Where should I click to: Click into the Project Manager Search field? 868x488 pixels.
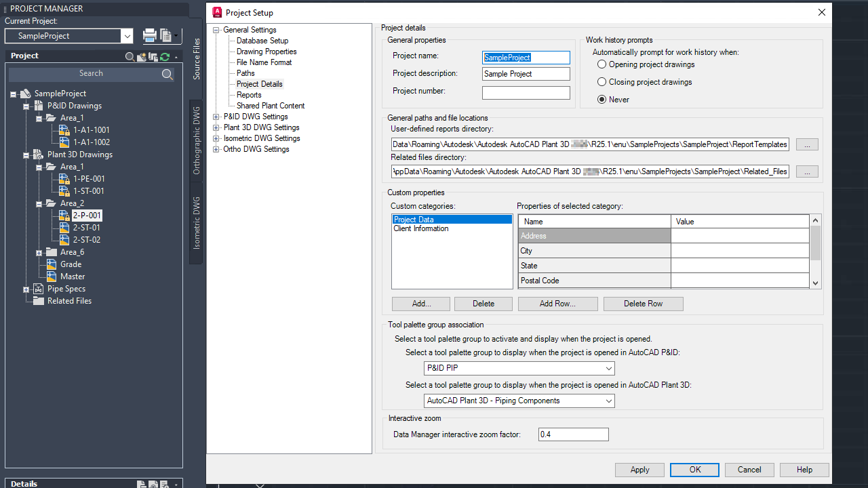click(x=91, y=74)
